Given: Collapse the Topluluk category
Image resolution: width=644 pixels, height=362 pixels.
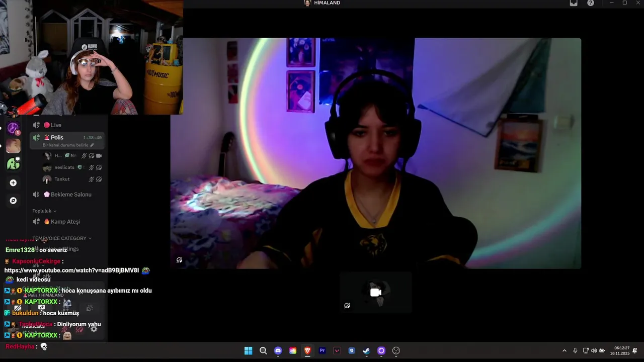Looking at the screenshot, I should [x=44, y=211].
